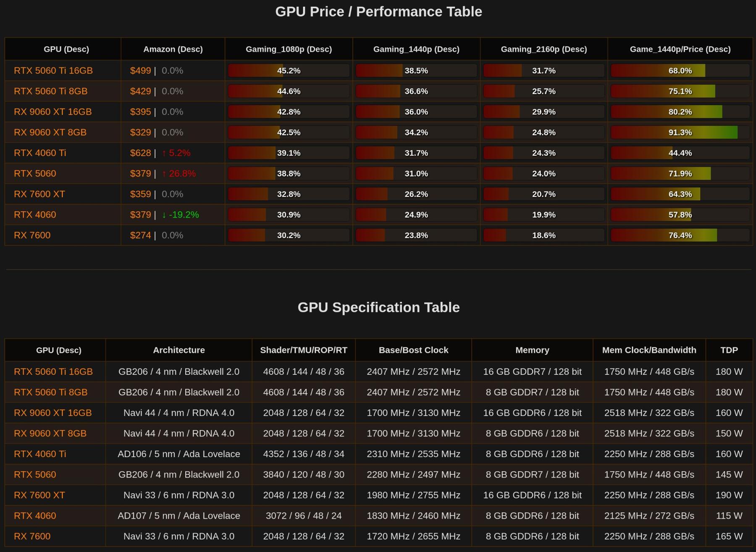Click the 80.2% price performance bar
756x552 pixels.
coord(680,112)
